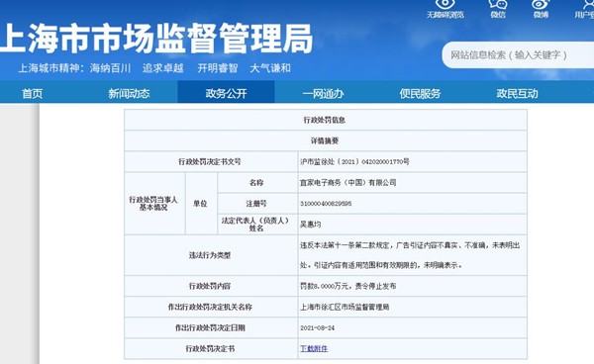
Task: Select the penalty document number 沪市监徐处
Action: 354,161
